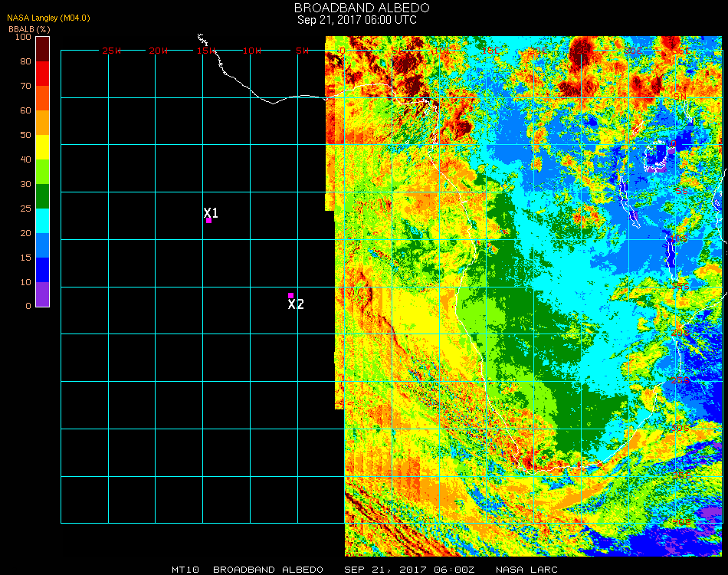Image resolution: width=728 pixels, height=575 pixels.
Task: Click the 10S latitude label
Action: click(x=679, y=238)
